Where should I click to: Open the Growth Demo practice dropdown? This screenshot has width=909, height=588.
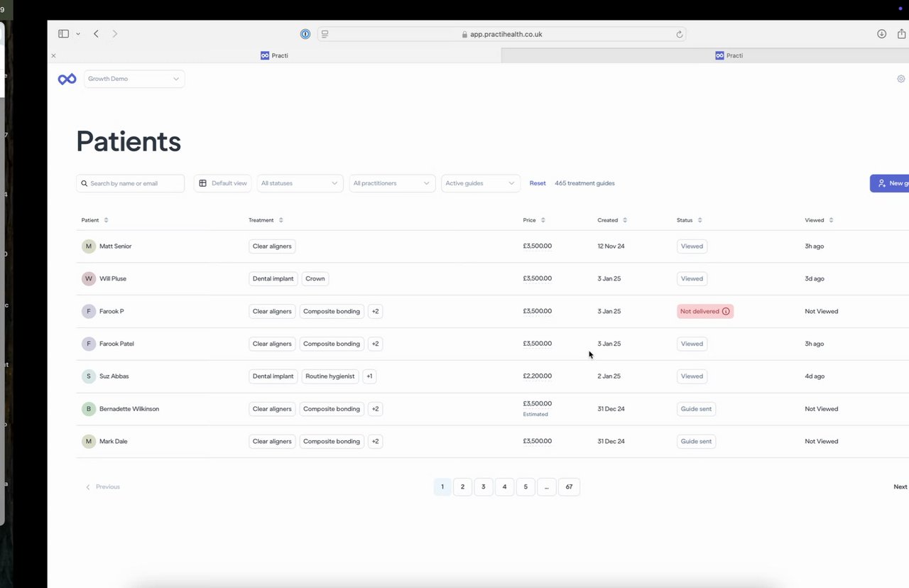coord(134,79)
